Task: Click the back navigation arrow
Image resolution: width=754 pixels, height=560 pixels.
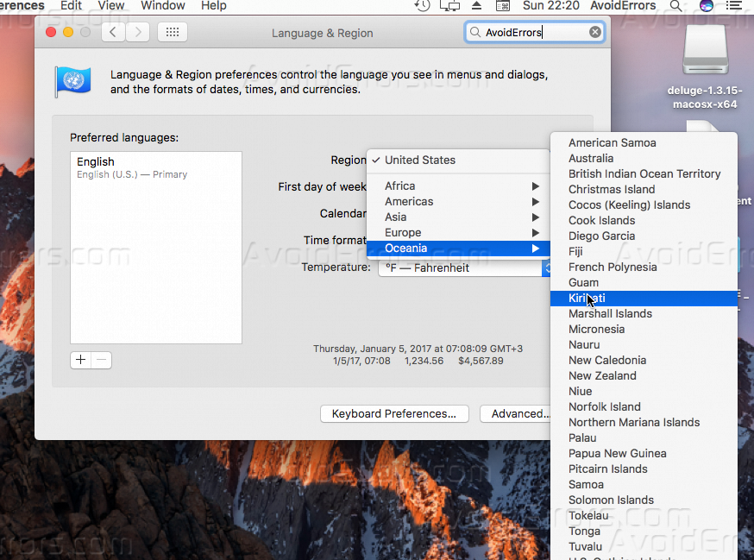Action: 111,32
